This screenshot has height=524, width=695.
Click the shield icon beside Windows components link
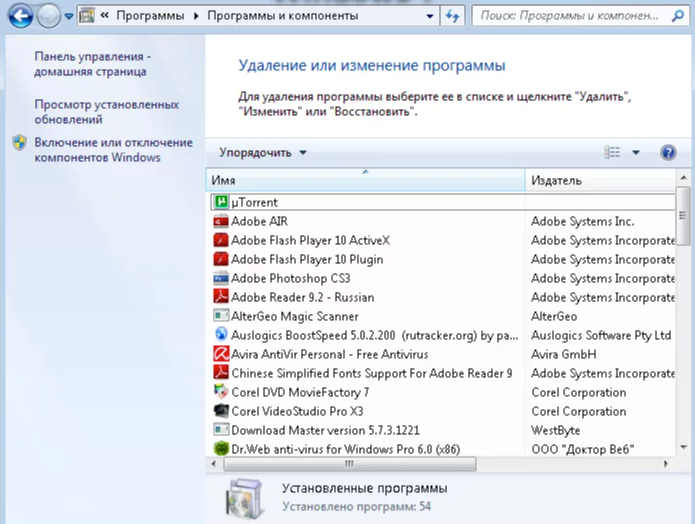[20, 143]
